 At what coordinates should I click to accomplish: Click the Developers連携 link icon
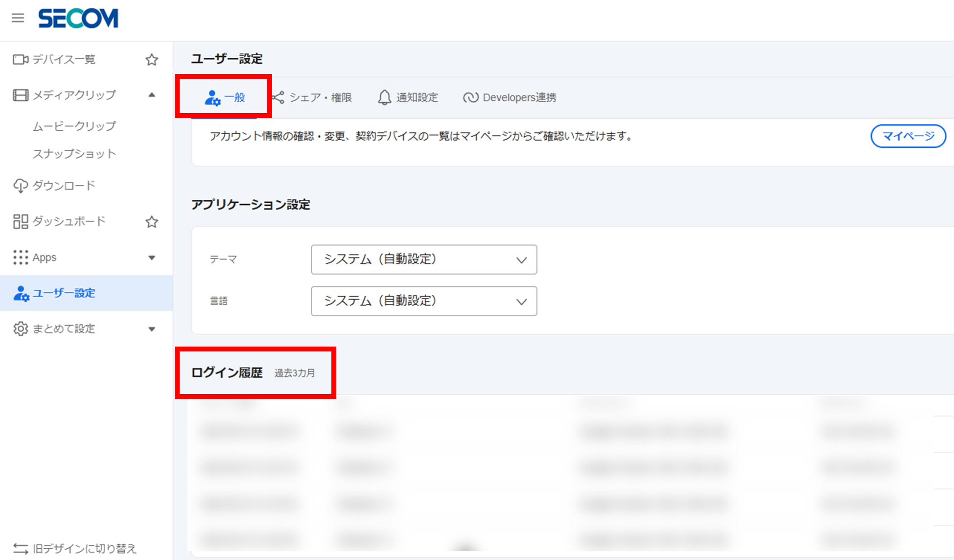(x=471, y=97)
